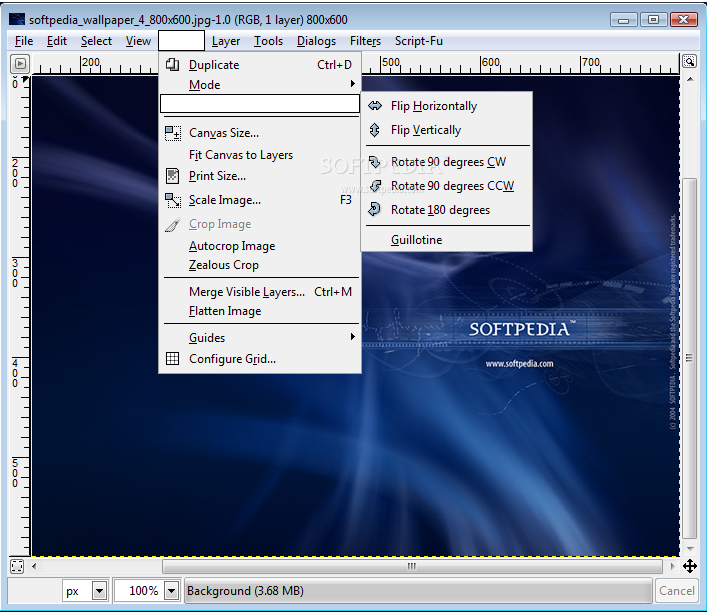Select Flip Vertically

[x=447, y=130]
